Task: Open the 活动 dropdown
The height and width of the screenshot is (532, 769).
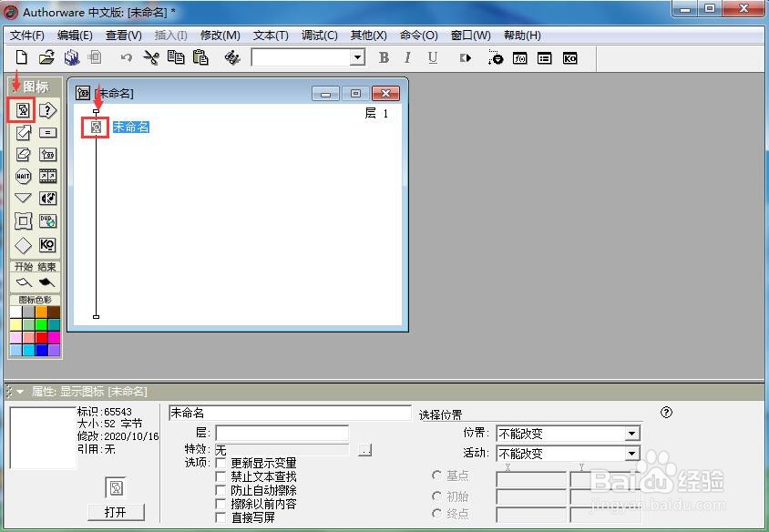Action: click(632, 454)
